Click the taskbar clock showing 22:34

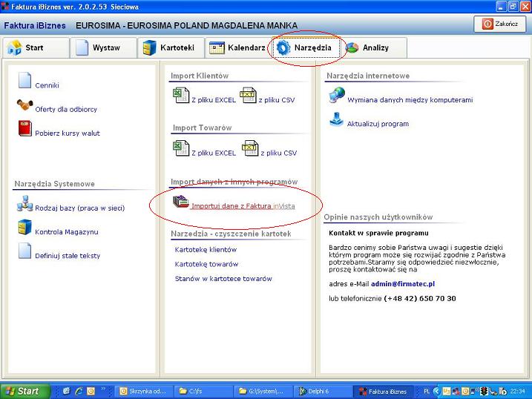518,392
